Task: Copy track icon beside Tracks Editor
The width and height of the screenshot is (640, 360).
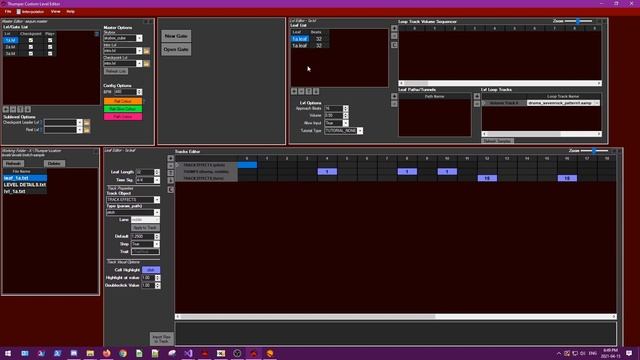Action: click(x=171, y=190)
